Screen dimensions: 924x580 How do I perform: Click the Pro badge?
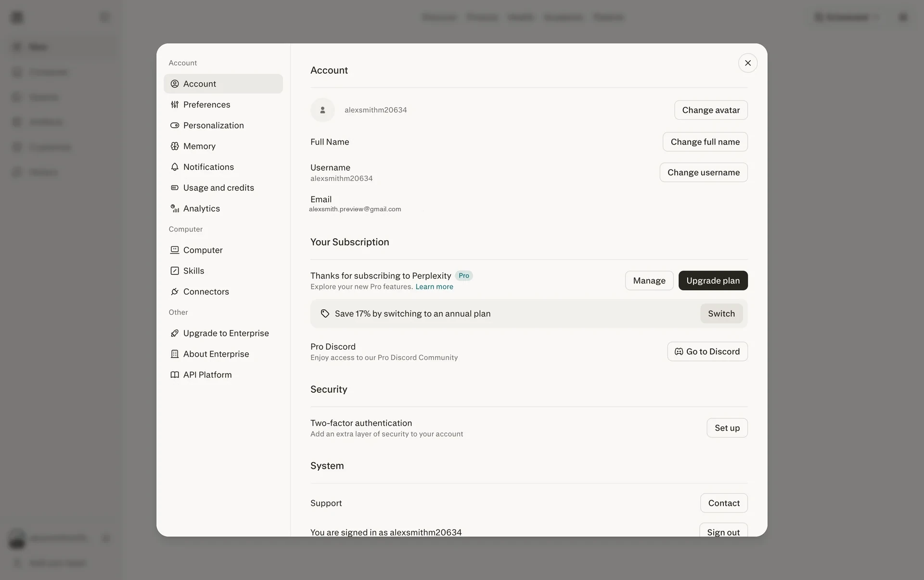463,276
